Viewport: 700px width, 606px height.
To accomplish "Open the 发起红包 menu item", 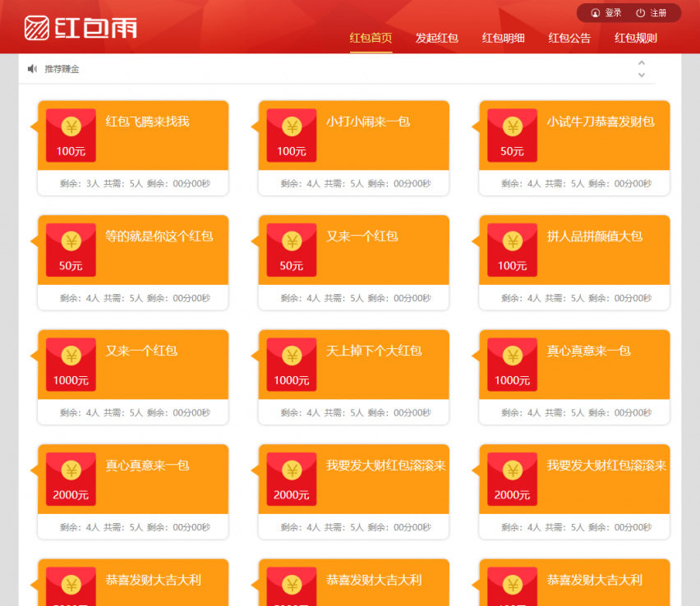I will point(436,38).
